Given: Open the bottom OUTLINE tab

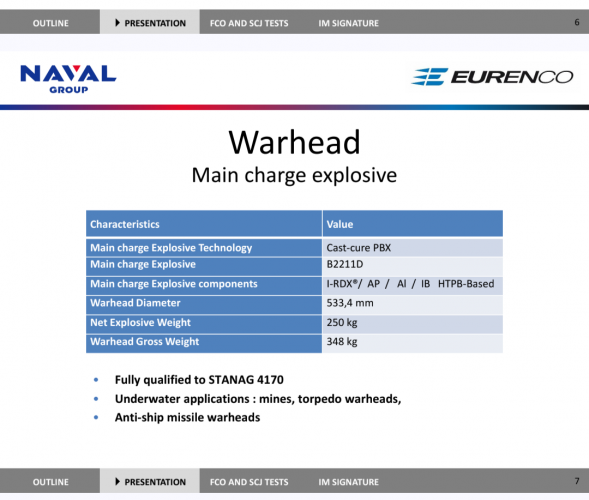Looking at the screenshot, I should click(x=50, y=482).
